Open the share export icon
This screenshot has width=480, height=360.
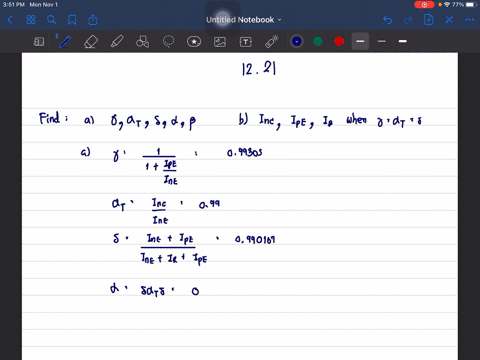coord(93,20)
